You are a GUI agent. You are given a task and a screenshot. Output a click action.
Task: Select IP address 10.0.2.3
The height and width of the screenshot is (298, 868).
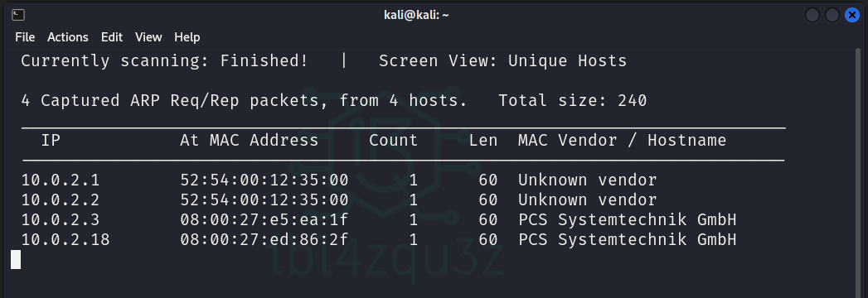coord(61,220)
